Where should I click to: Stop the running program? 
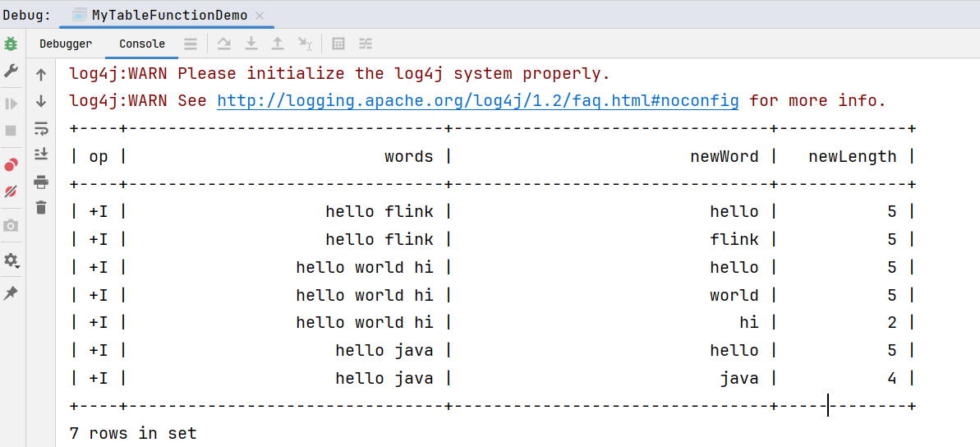(x=11, y=131)
